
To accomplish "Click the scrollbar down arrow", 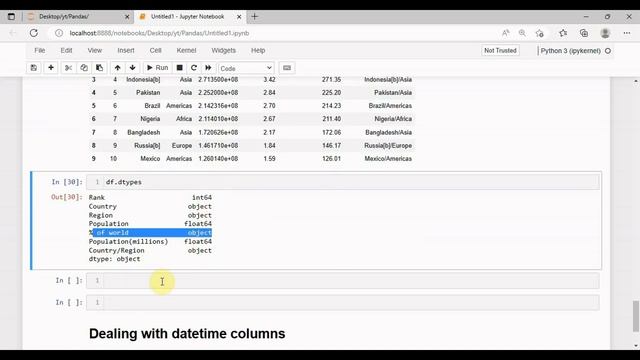I will [636, 346].
